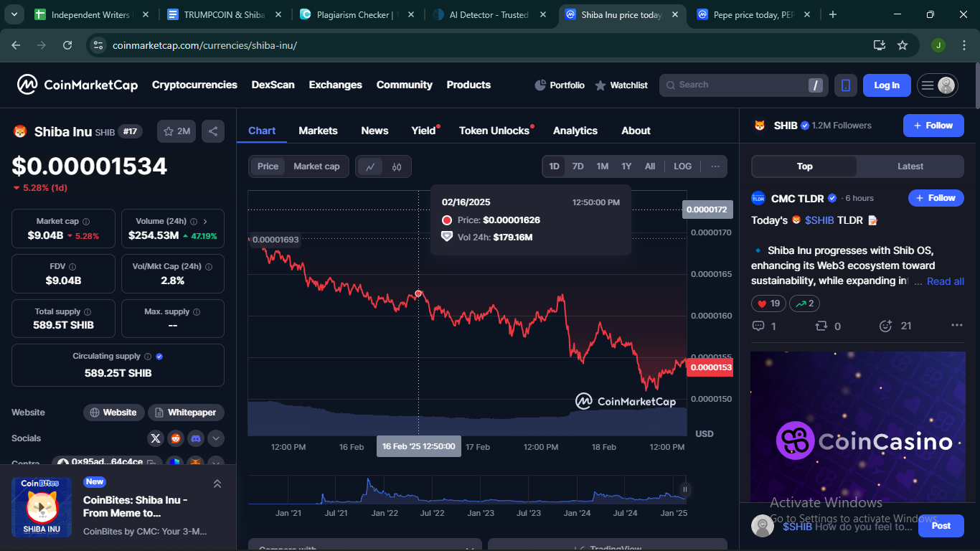Image resolution: width=980 pixels, height=551 pixels.
Task: Click the chart's data point marker
Action: point(418,293)
